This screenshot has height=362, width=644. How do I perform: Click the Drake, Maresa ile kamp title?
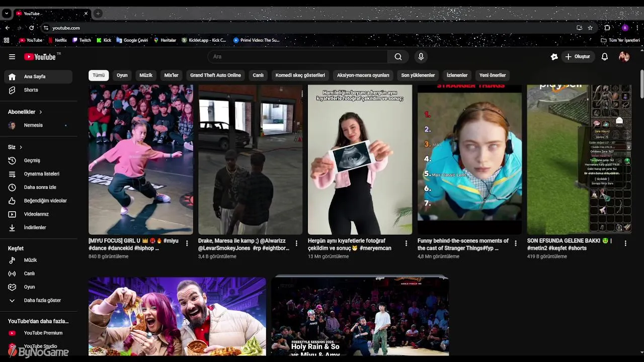coord(244,244)
